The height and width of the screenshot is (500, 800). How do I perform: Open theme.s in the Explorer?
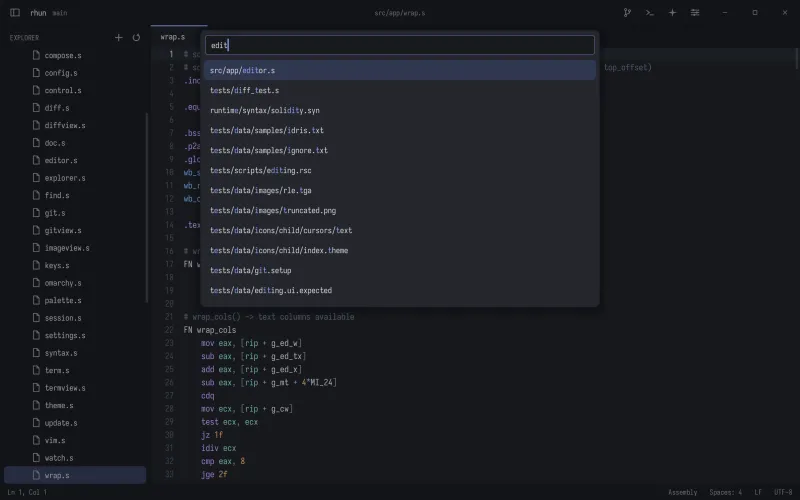[75, 405]
